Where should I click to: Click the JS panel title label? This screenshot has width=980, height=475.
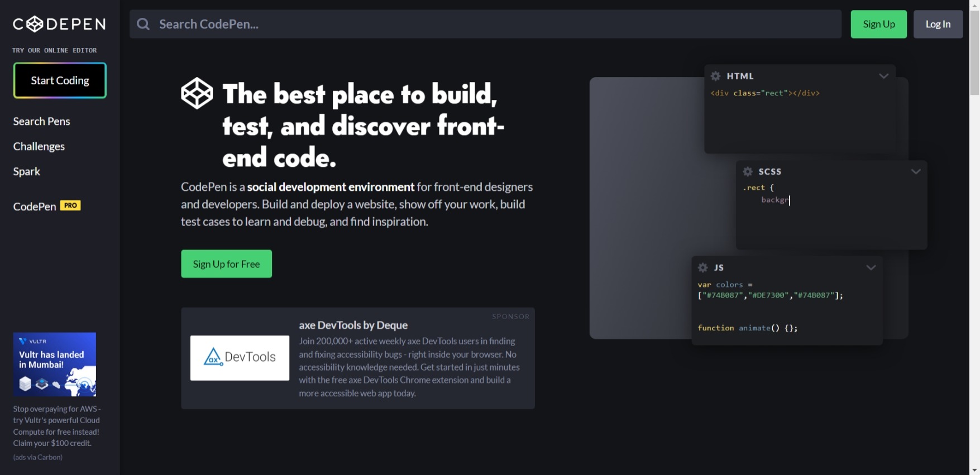point(719,267)
